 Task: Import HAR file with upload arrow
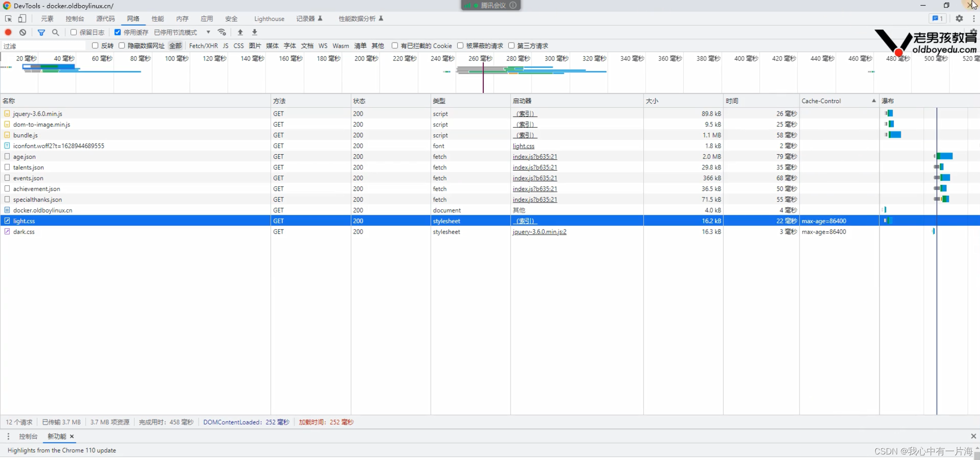point(240,32)
